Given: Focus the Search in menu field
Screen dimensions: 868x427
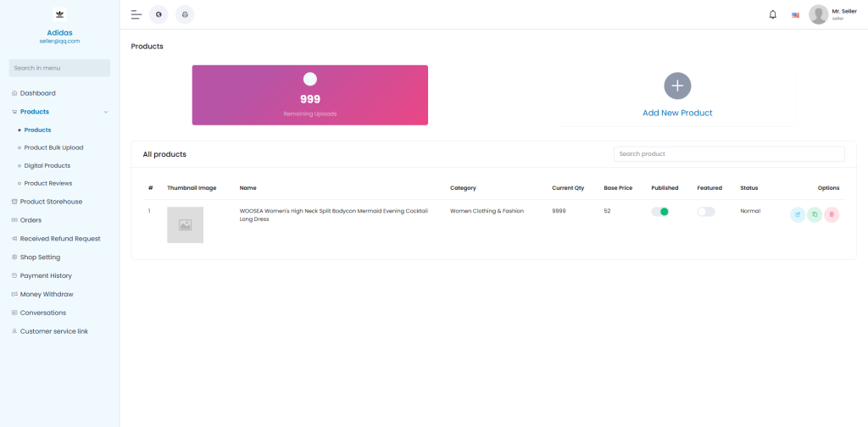Looking at the screenshot, I should tap(60, 68).
